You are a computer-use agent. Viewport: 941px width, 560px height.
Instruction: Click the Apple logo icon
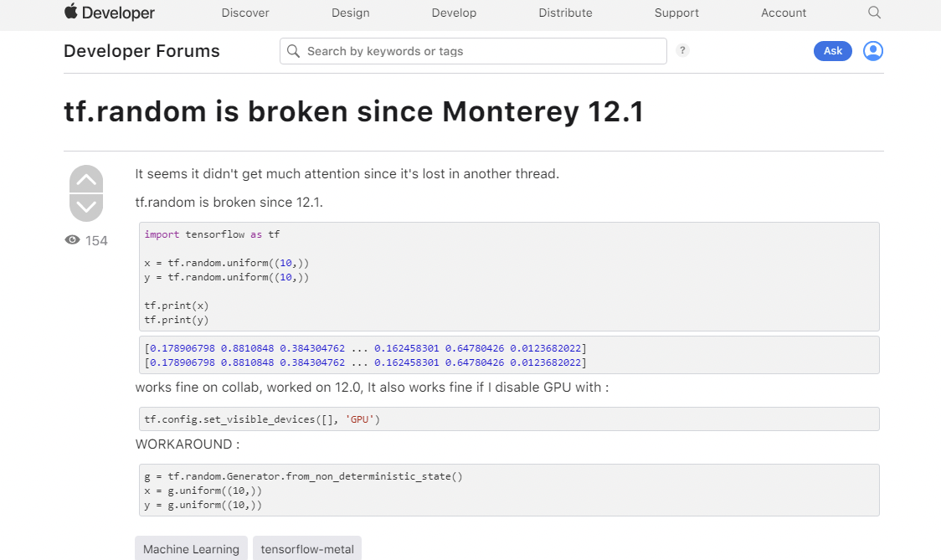pos(71,12)
